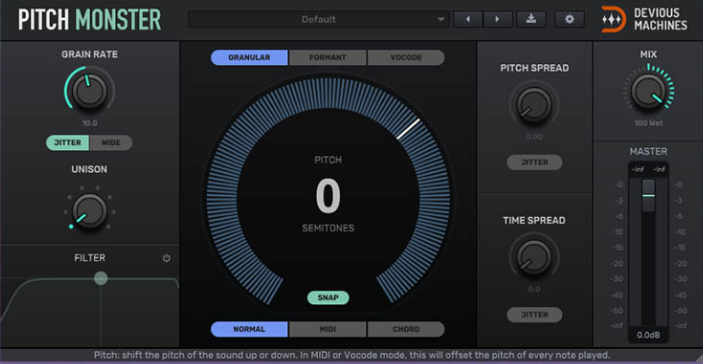Screen dimensions: 703x364
Task: Enable Time Spread Jitter
Action: click(534, 315)
